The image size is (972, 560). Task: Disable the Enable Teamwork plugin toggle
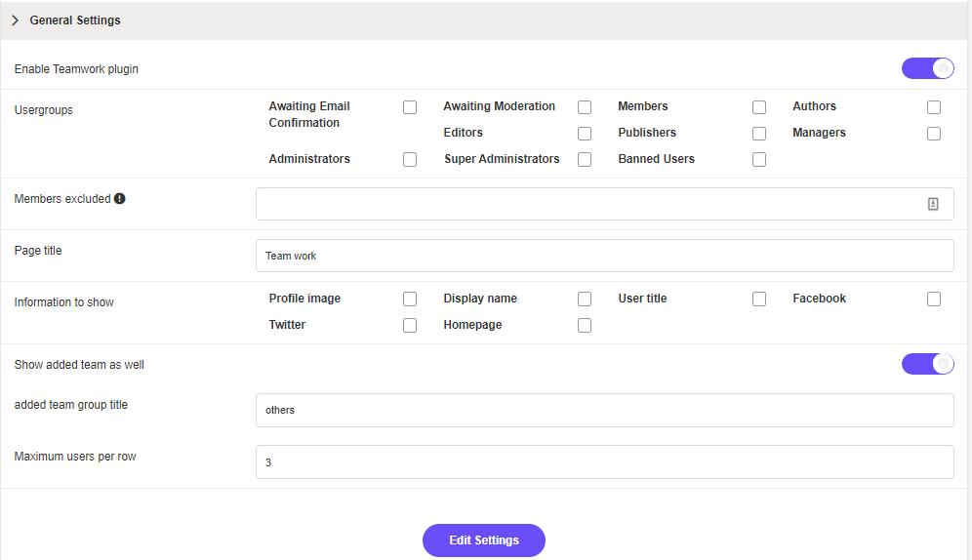pyautogui.click(x=927, y=68)
